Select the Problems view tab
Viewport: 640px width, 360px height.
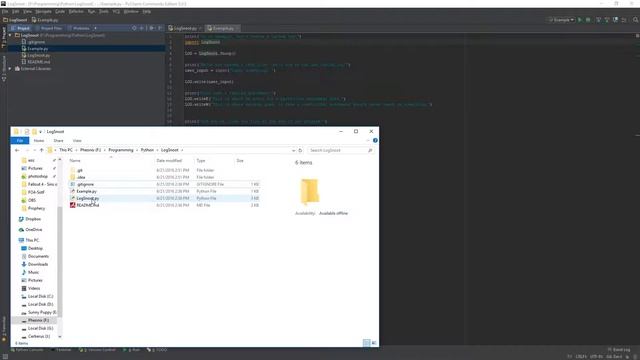(79, 28)
